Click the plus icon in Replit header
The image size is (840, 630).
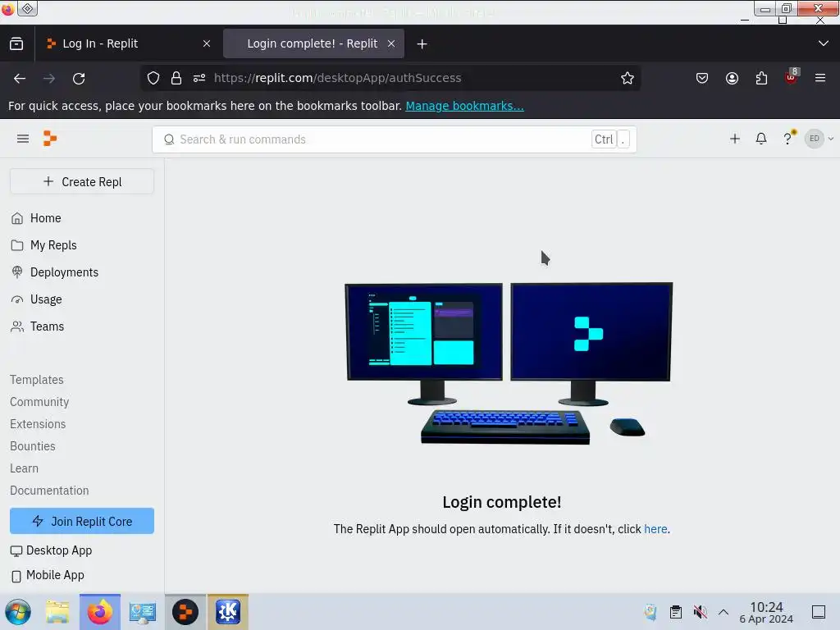735,139
